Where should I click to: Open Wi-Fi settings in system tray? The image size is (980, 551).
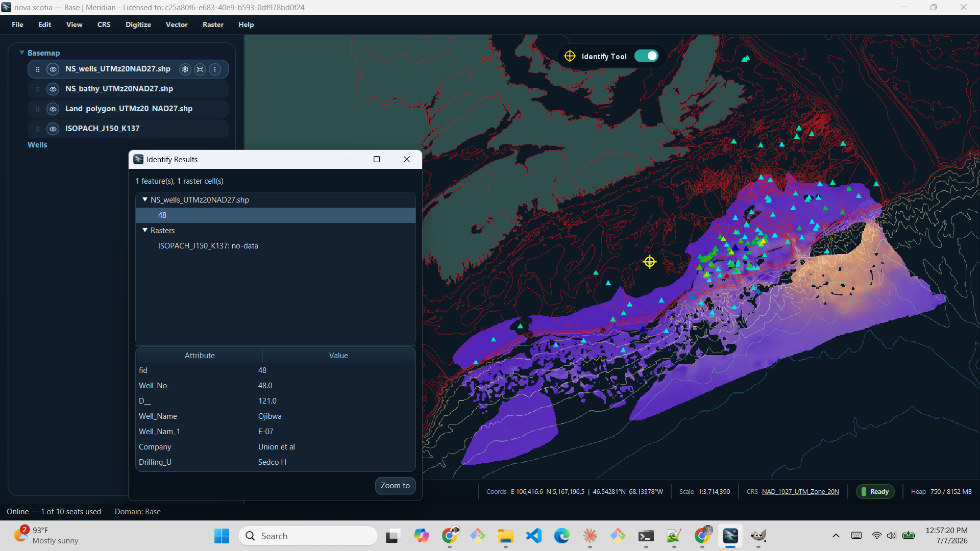coord(876,536)
